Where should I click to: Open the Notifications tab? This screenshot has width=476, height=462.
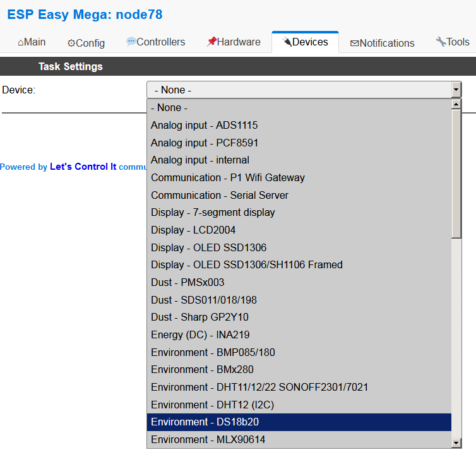pos(382,43)
